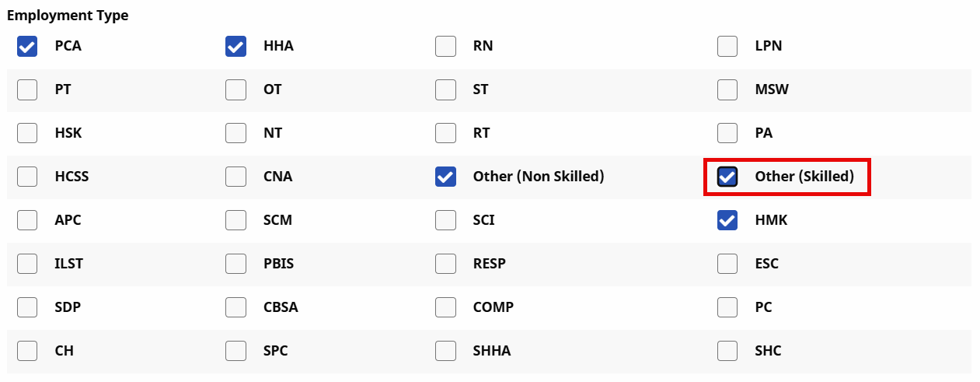Tick the HSK checkbox
980x382 pixels.
(x=27, y=134)
